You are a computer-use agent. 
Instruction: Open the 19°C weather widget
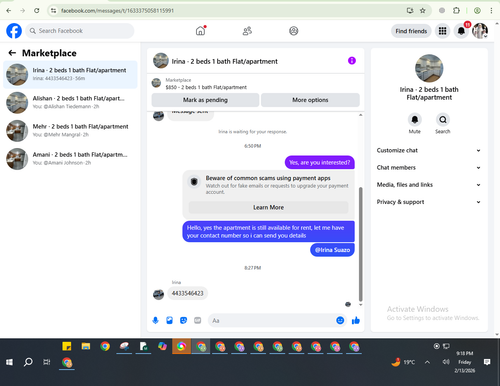[403, 362]
